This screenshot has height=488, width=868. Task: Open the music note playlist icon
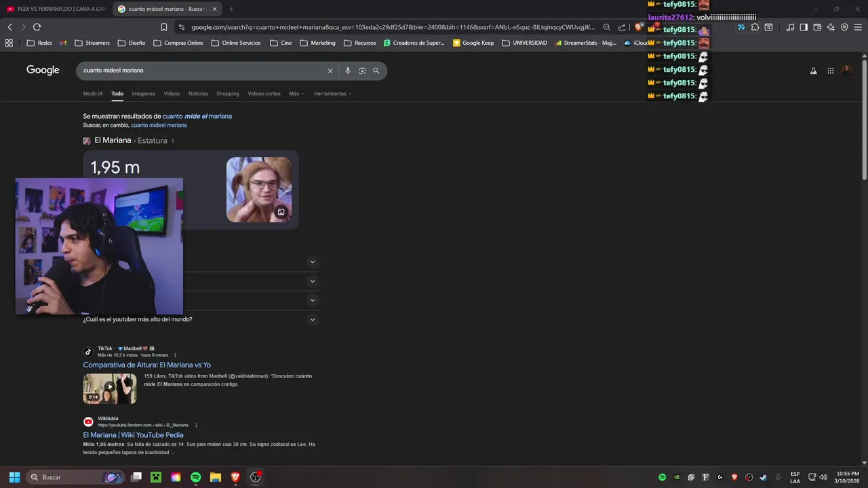click(x=790, y=27)
